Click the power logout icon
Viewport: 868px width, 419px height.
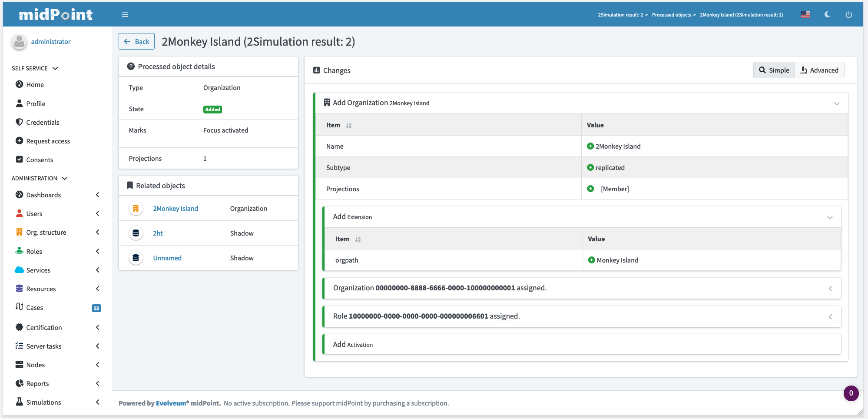point(848,14)
